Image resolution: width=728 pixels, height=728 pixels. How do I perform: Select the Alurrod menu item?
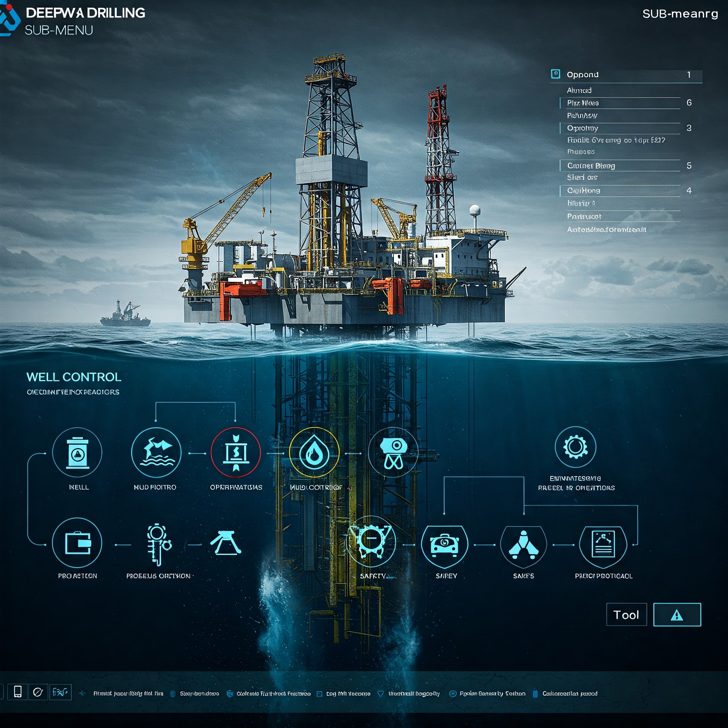(x=579, y=90)
